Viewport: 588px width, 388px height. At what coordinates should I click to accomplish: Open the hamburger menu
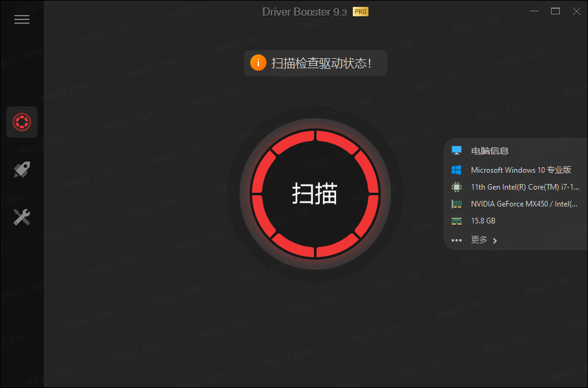[x=22, y=19]
